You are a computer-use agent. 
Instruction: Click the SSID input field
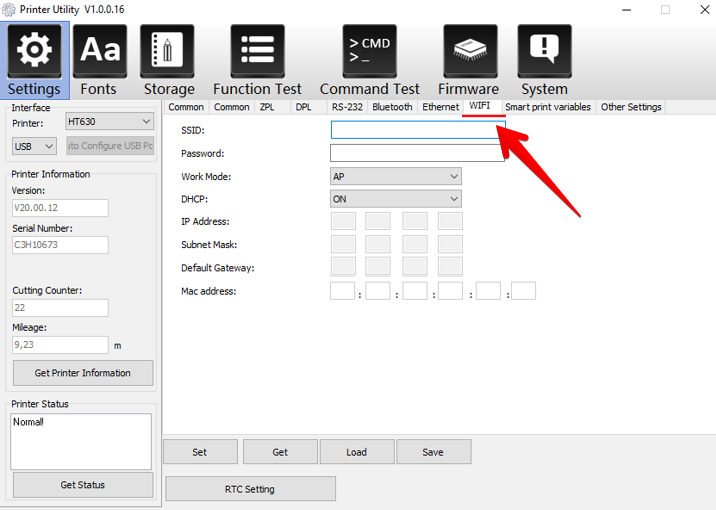pos(417,130)
